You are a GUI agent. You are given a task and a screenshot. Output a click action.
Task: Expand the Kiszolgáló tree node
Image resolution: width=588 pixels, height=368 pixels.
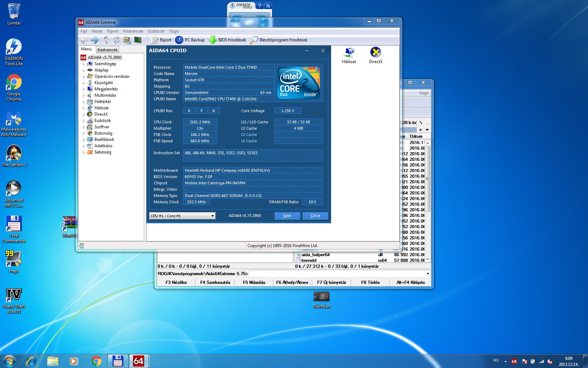(x=84, y=83)
